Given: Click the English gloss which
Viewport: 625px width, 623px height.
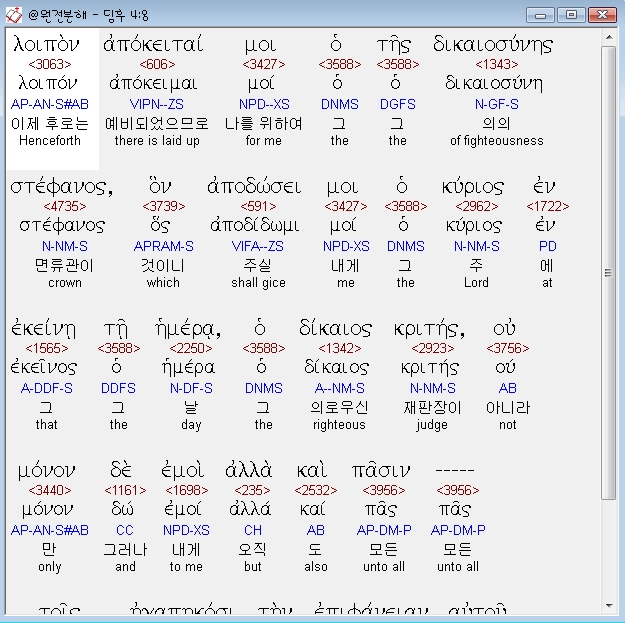Looking at the screenshot, I should (163, 283).
